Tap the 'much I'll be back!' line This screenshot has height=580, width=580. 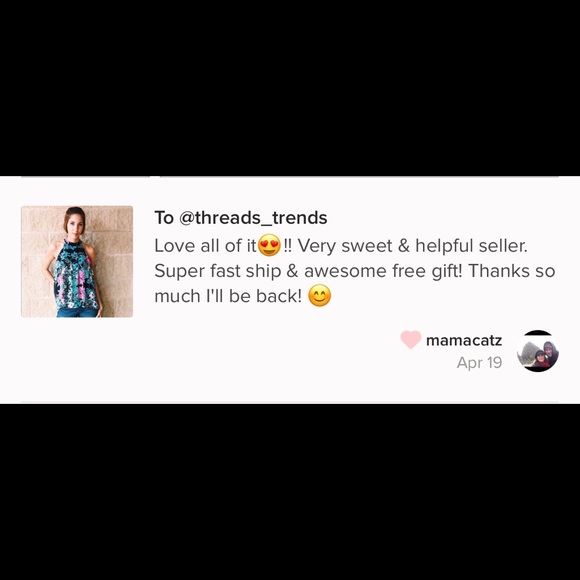(x=228, y=296)
